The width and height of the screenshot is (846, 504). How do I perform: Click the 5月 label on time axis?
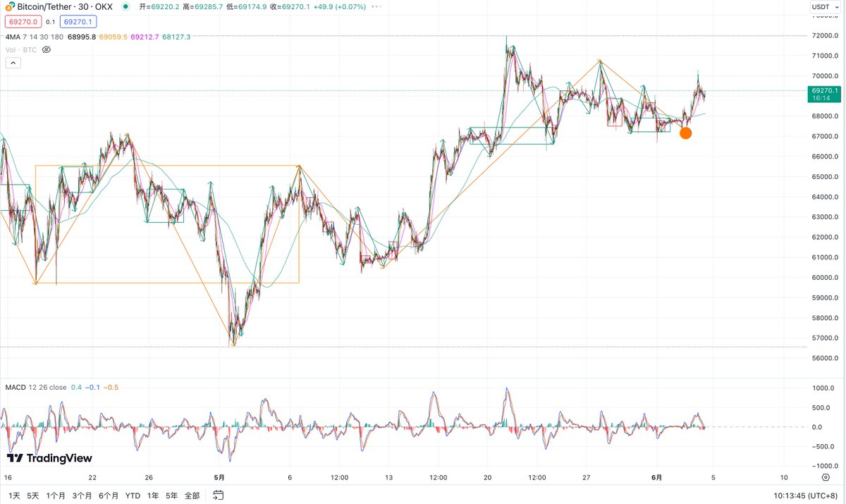219,477
